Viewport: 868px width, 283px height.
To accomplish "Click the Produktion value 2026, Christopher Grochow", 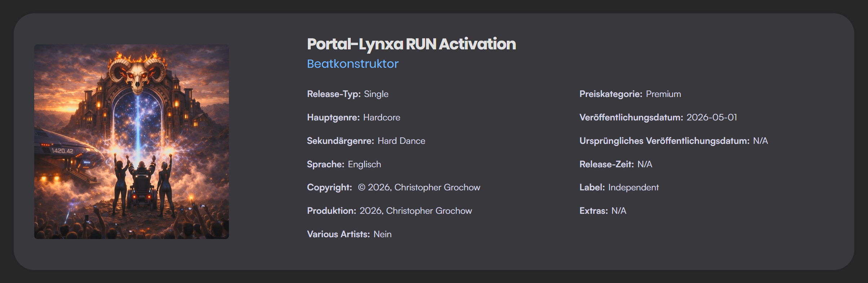I will [416, 211].
